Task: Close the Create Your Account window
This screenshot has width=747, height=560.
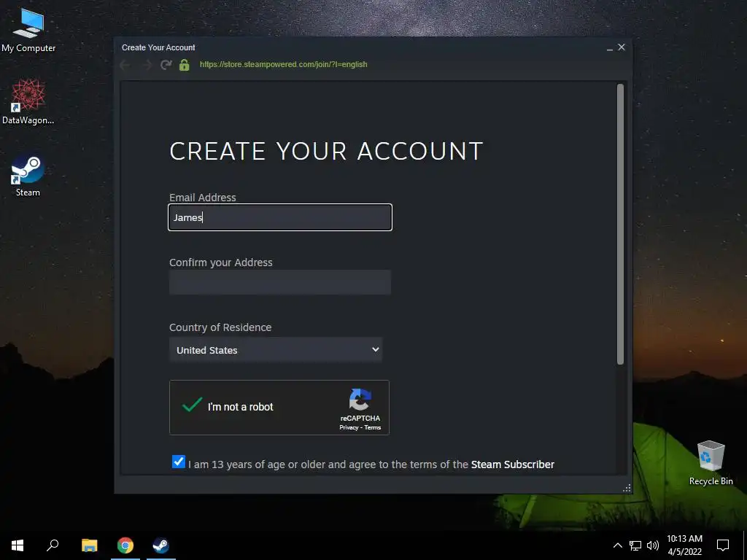Action: point(622,47)
